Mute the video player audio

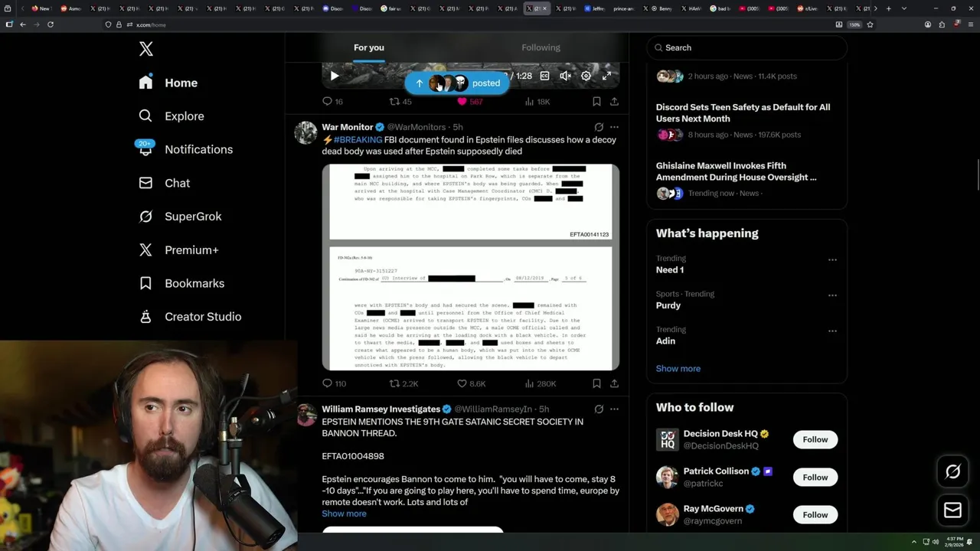pos(565,76)
